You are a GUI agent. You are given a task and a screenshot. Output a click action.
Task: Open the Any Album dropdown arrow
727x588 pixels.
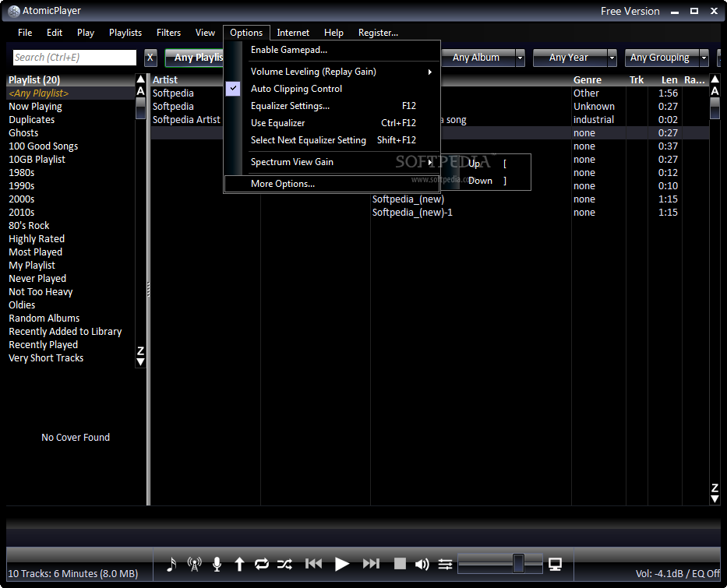(x=521, y=58)
